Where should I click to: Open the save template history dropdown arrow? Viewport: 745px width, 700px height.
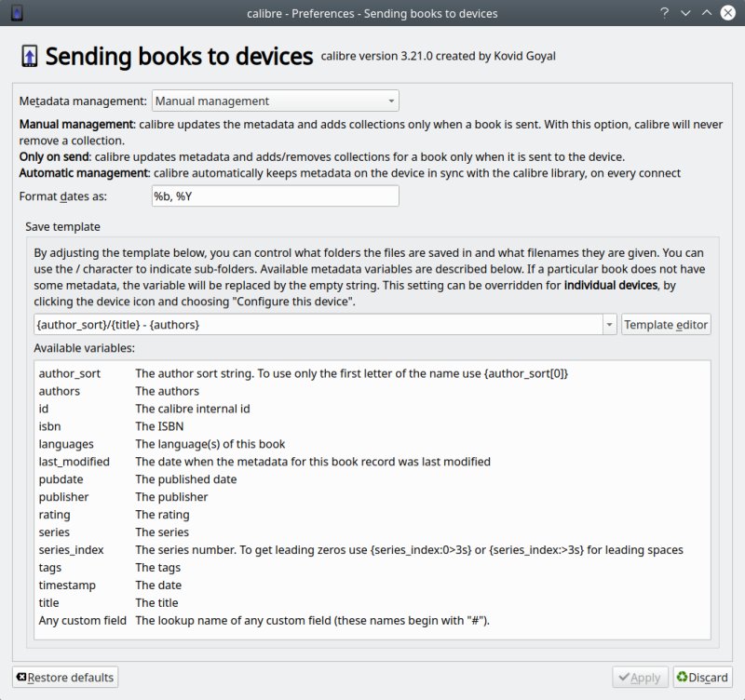(609, 324)
